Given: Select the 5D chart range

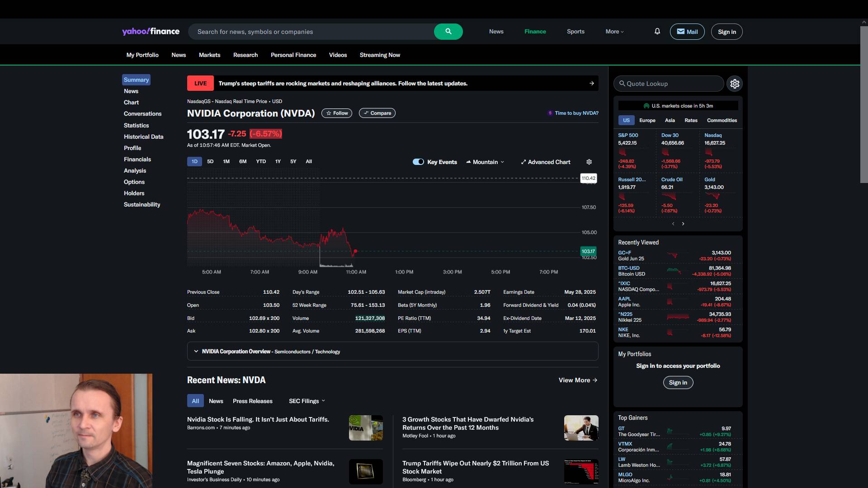Looking at the screenshot, I should (210, 161).
